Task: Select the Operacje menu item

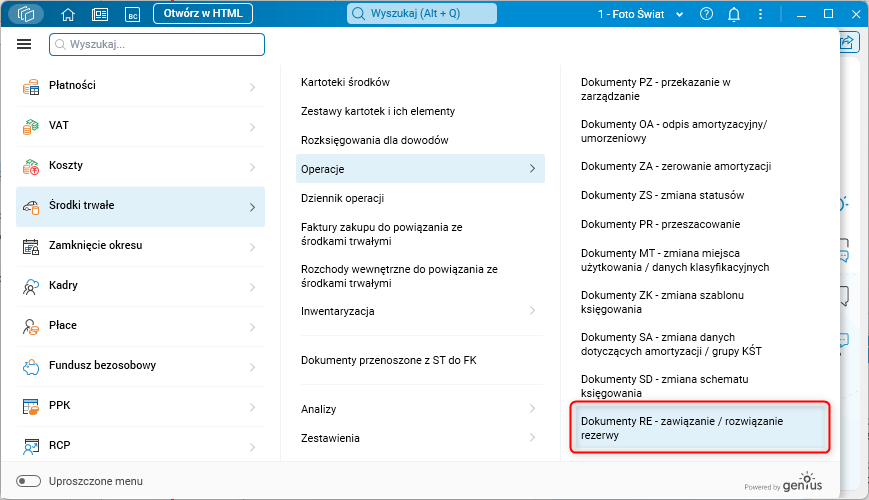Action: [x=420, y=169]
